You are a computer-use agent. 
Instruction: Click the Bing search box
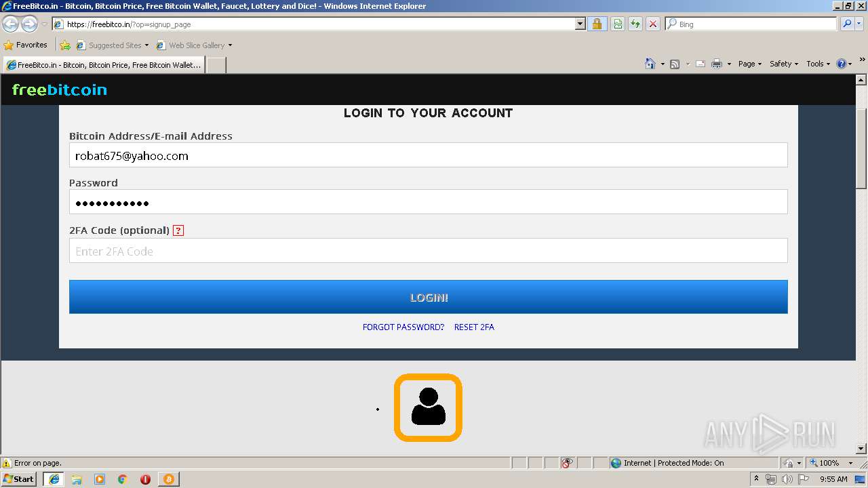(751, 24)
